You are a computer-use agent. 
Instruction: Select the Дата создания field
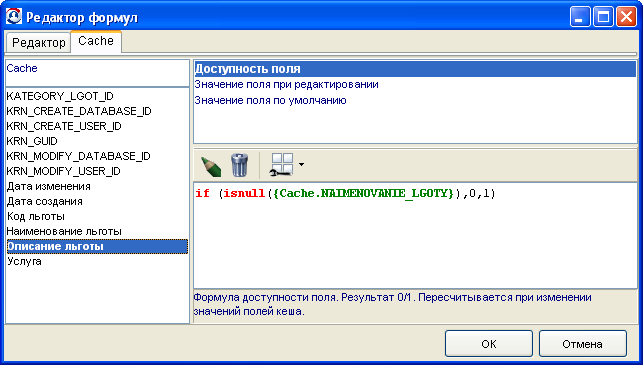tap(97, 201)
